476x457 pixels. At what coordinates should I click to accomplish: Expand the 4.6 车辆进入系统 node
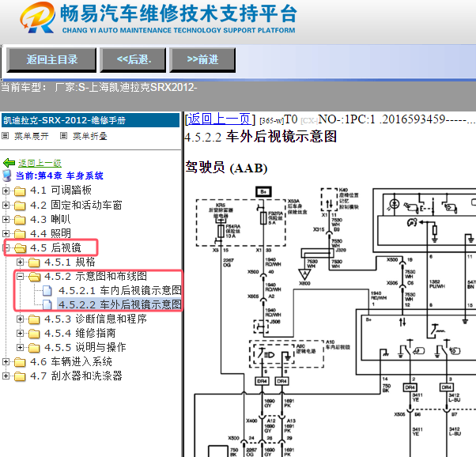click(x=6, y=361)
